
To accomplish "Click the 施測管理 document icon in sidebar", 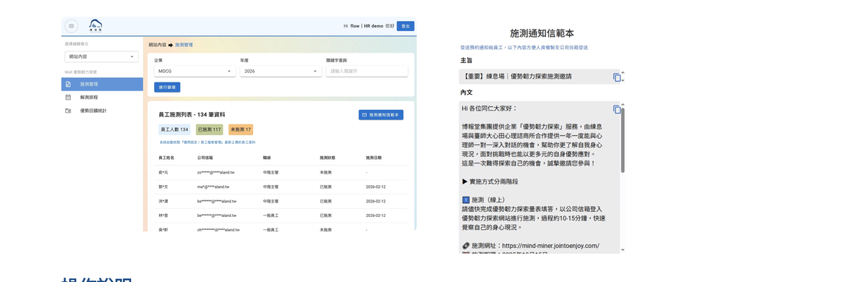I will click(x=68, y=85).
